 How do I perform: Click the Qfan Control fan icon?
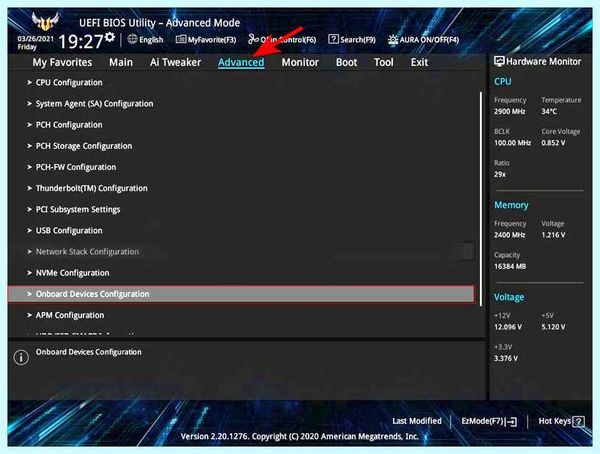pyautogui.click(x=253, y=39)
